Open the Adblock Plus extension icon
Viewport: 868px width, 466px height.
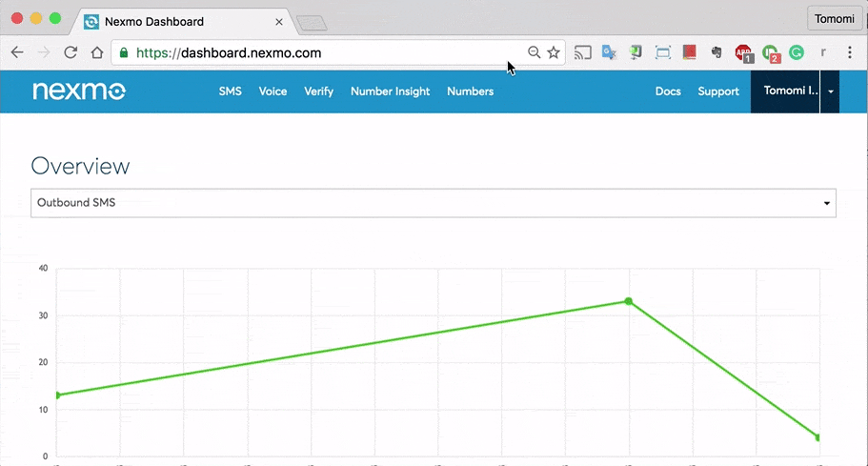tap(743, 53)
